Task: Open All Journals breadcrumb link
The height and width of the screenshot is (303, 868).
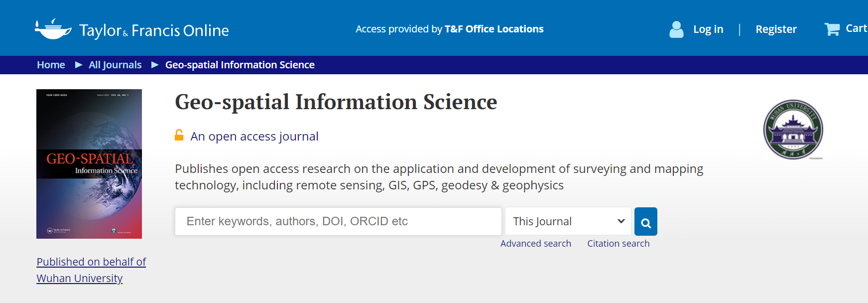Action: tap(115, 65)
